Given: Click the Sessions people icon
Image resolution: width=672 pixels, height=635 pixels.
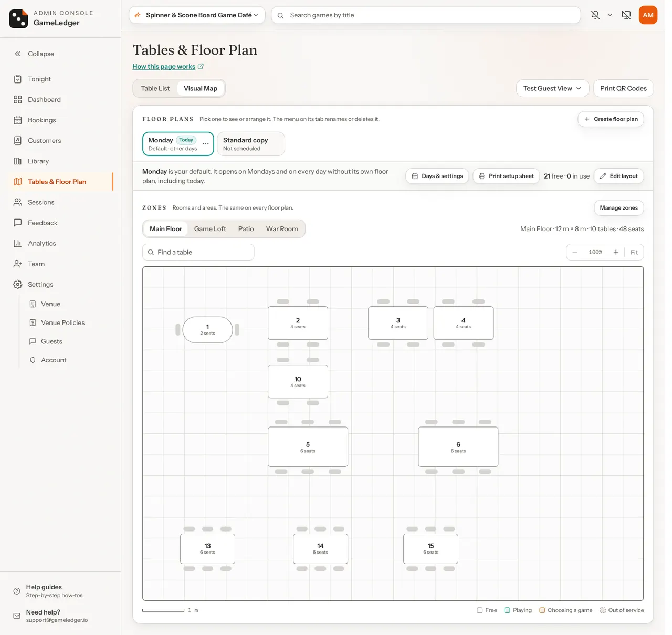Looking at the screenshot, I should click(x=18, y=202).
